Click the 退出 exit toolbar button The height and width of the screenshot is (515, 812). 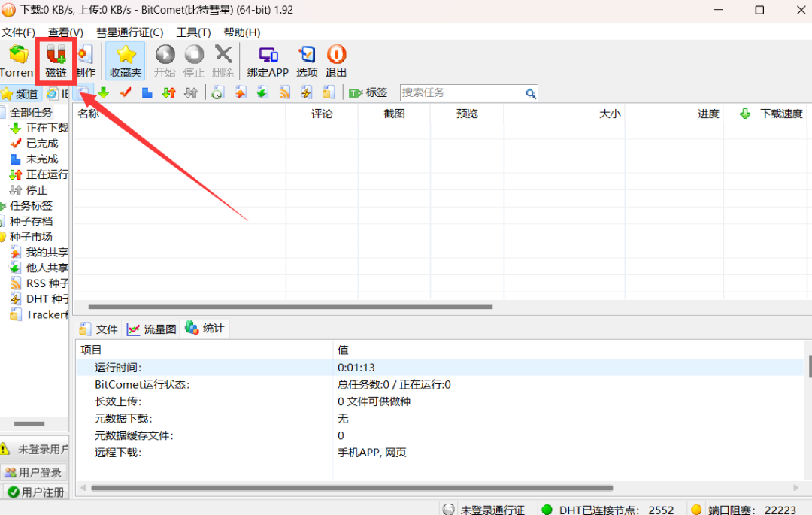tap(336, 61)
